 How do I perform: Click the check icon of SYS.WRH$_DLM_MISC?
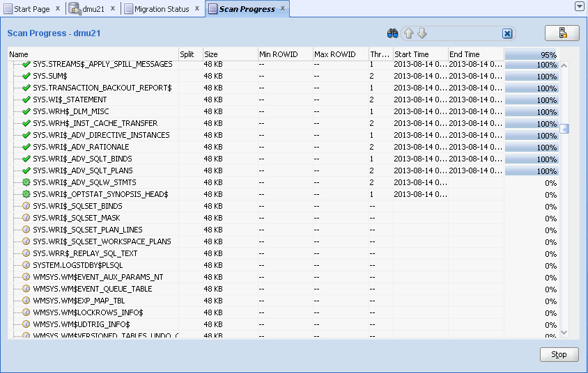tap(26, 111)
